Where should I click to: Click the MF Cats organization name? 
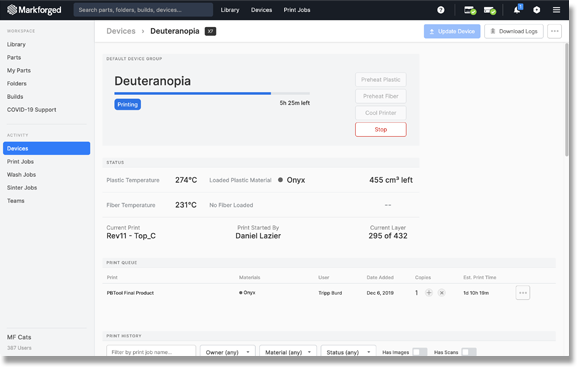click(x=19, y=337)
